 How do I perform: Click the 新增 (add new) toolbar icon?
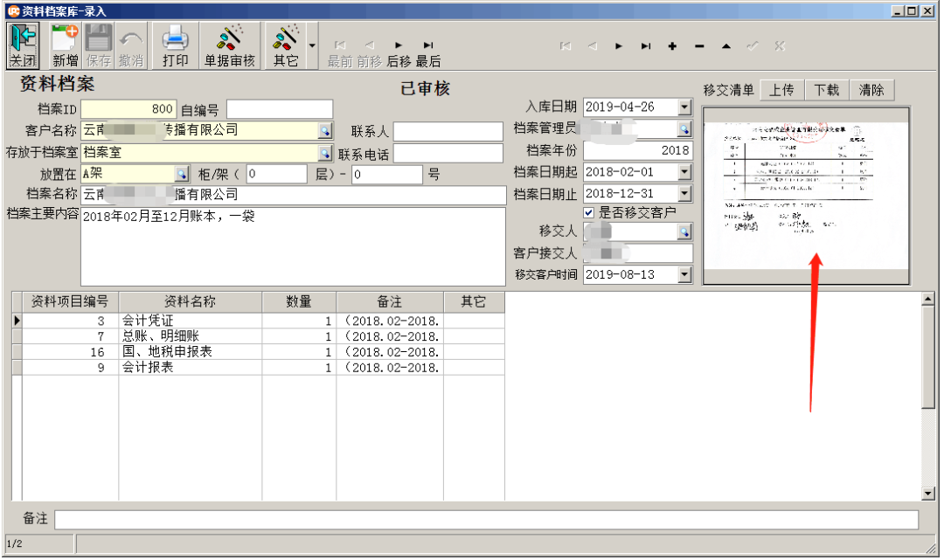[x=65, y=45]
